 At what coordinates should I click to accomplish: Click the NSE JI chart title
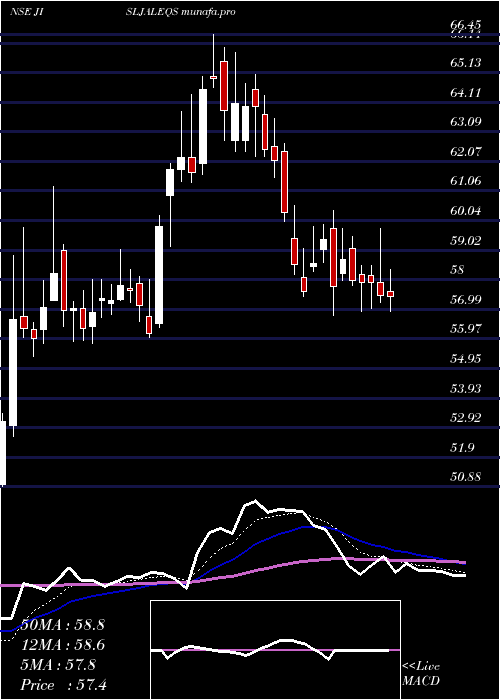click(x=26, y=12)
